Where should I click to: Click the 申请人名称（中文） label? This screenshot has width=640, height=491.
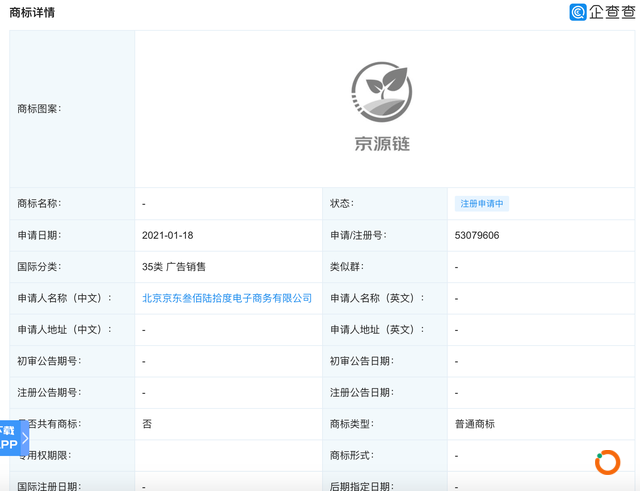pyautogui.click(x=64, y=298)
